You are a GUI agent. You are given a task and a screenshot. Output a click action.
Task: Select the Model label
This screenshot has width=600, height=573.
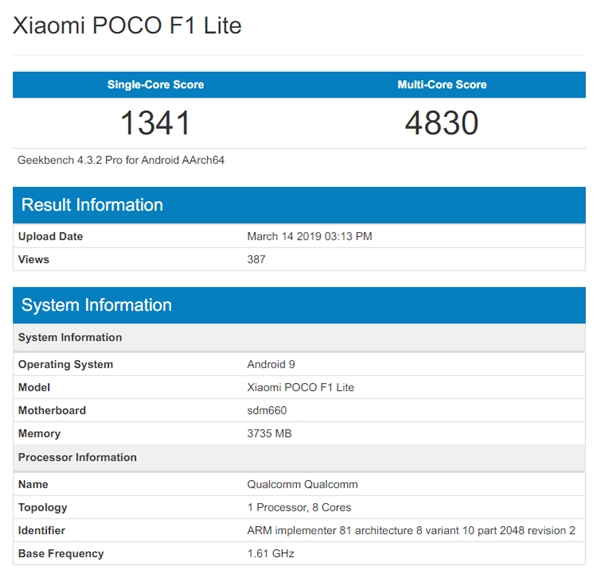click(x=34, y=387)
